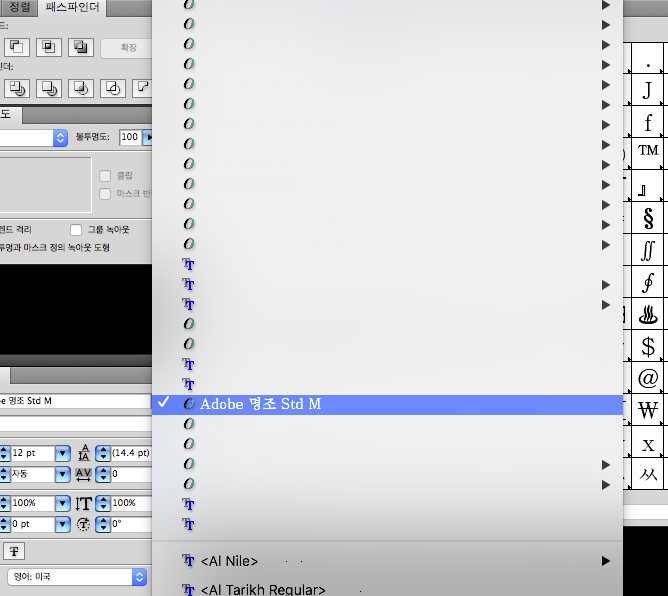Toggle the mask invert (마스크 반전) checkbox
668x596 pixels.
[x=105, y=193]
